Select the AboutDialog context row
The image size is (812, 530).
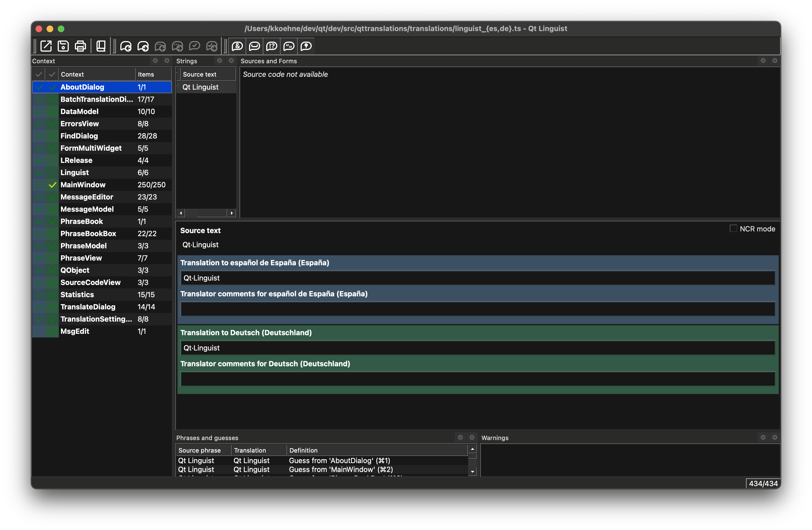point(102,87)
